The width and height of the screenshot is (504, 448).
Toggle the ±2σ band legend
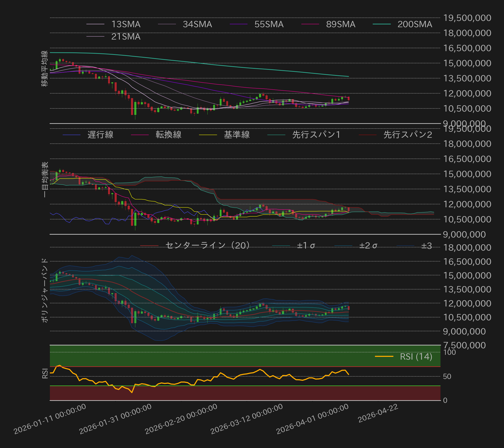pyautogui.click(x=368, y=246)
